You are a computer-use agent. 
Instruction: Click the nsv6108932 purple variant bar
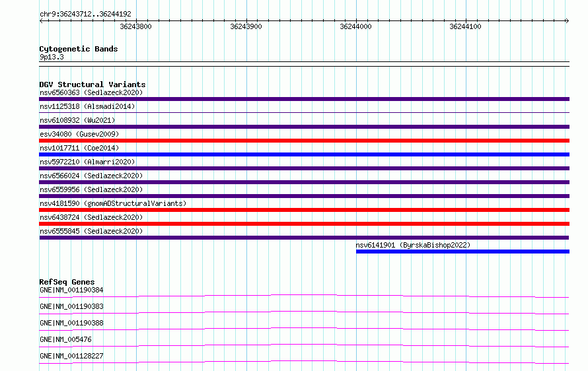coord(304,127)
